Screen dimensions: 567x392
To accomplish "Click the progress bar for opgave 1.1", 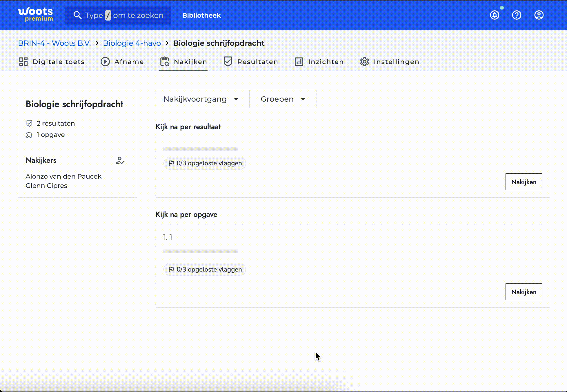I will (x=200, y=251).
